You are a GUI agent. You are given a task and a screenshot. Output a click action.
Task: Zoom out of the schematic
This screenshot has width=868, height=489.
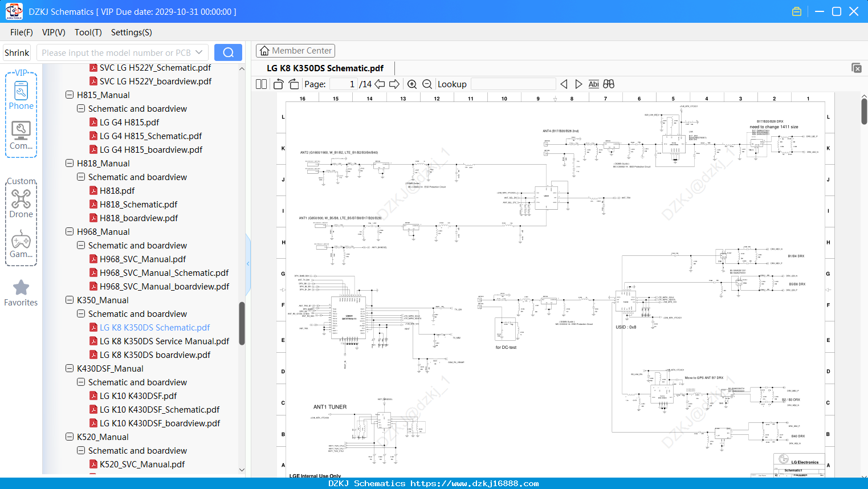(x=427, y=84)
